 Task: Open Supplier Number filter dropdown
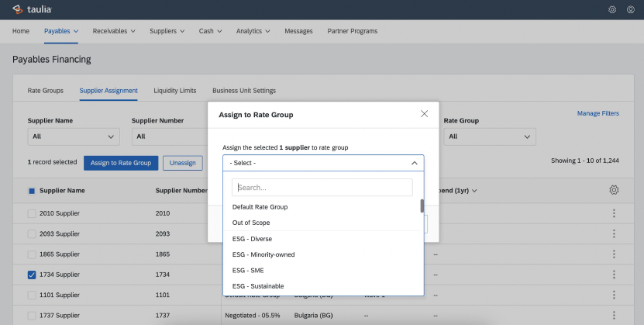[x=170, y=137]
